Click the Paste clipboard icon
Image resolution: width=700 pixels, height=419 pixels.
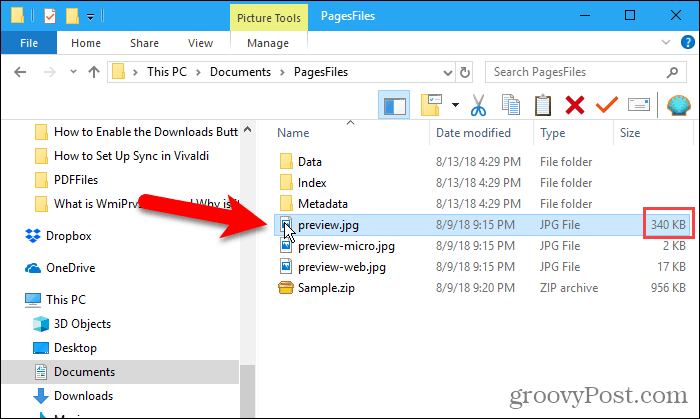543,105
